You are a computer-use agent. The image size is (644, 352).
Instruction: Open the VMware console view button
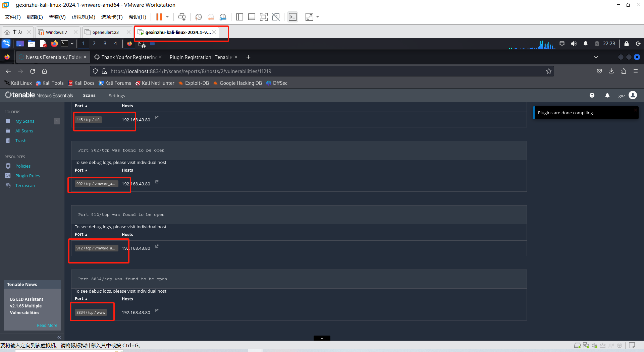[293, 17]
